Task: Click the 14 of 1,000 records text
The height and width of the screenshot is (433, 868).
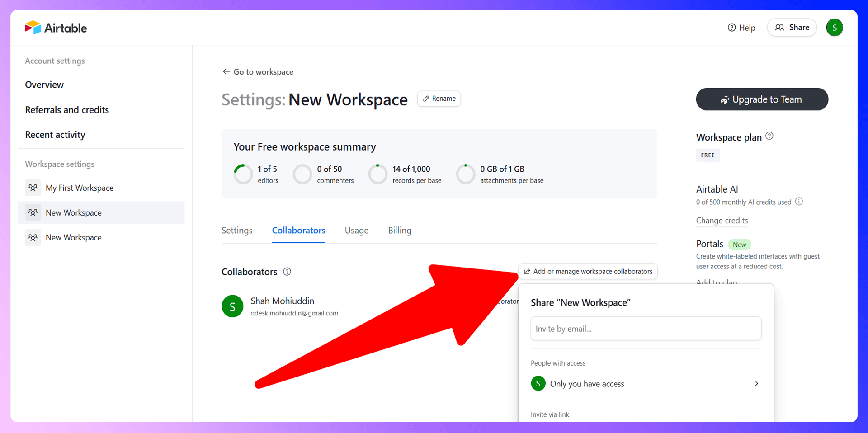Action: coord(411,169)
